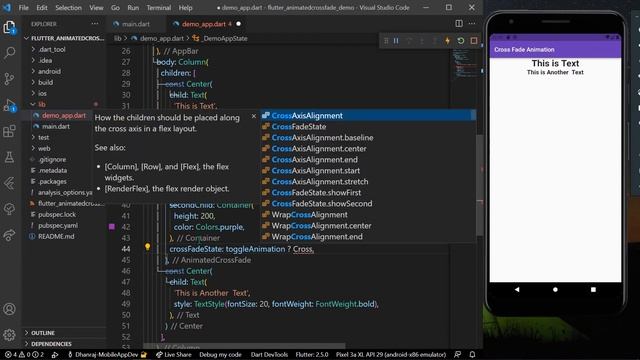This screenshot has width=640, height=360.
Task: Open the Edit menu
Action: coord(42,7)
